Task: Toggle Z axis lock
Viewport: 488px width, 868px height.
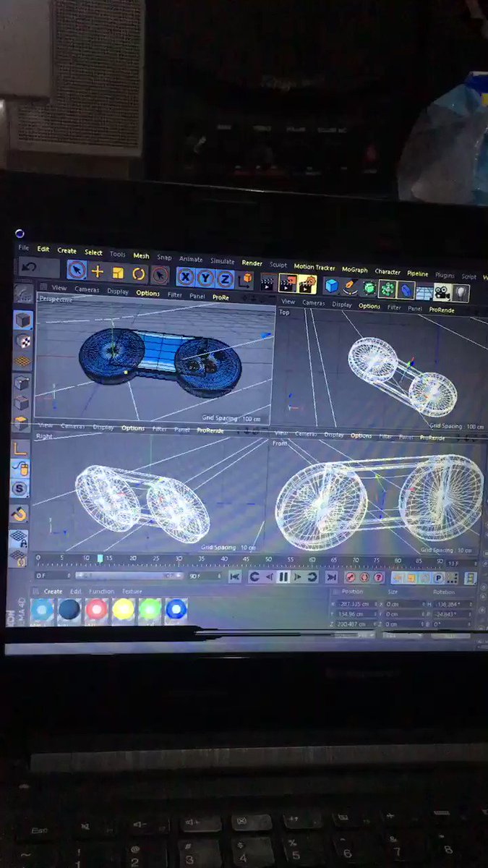Action: click(x=225, y=279)
